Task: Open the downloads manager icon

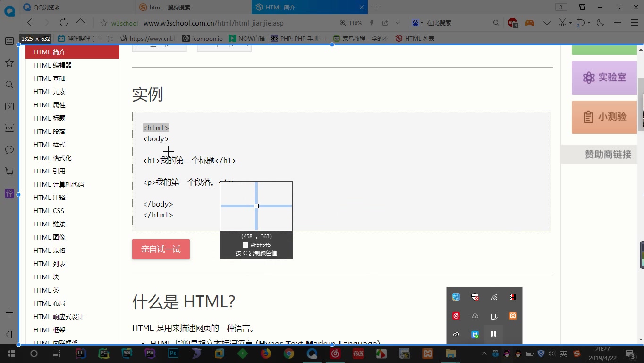Action: click(547, 23)
